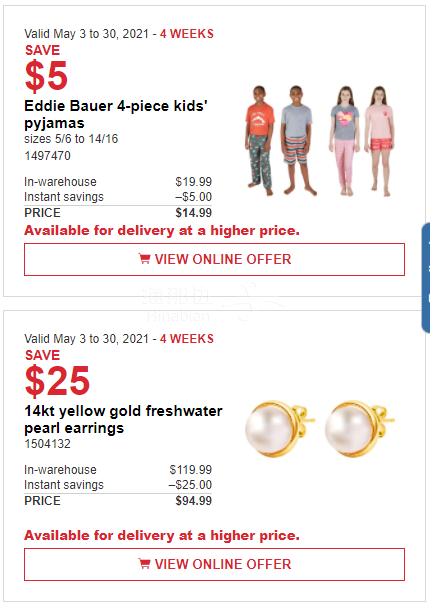Click the boy in orange shirt pyjamas image
The height and width of the screenshot is (604, 430).
[x=260, y=141]
